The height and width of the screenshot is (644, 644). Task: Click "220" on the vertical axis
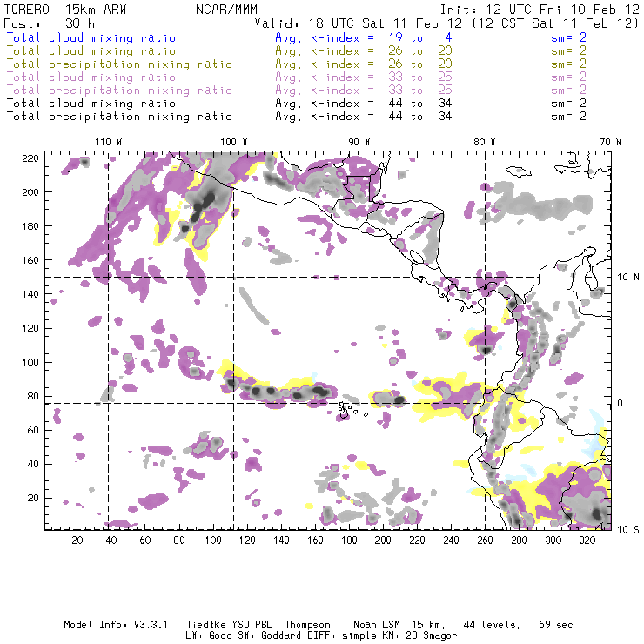[30, 158]
